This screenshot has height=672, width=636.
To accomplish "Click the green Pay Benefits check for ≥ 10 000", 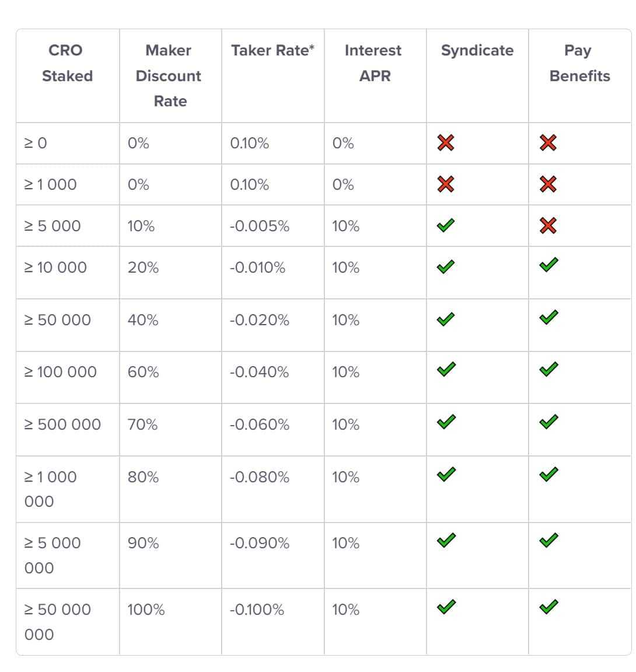I will (548, 265).
